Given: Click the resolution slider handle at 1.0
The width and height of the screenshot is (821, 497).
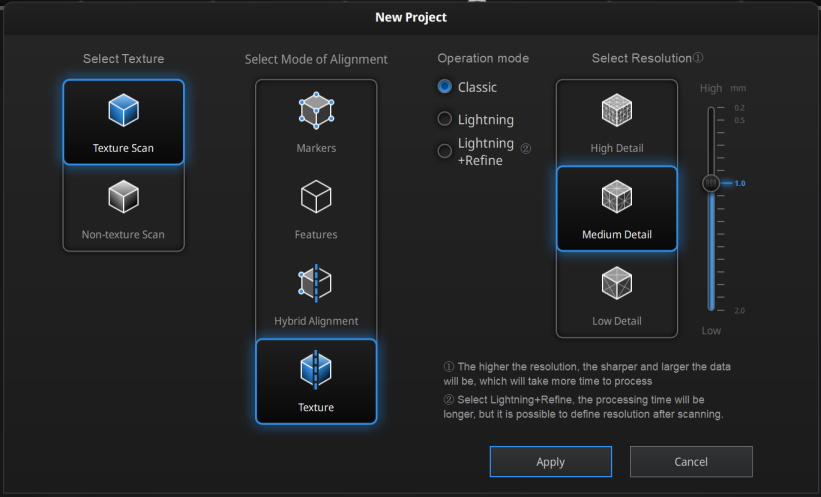Looking at the screenshot, I should 711,183.
